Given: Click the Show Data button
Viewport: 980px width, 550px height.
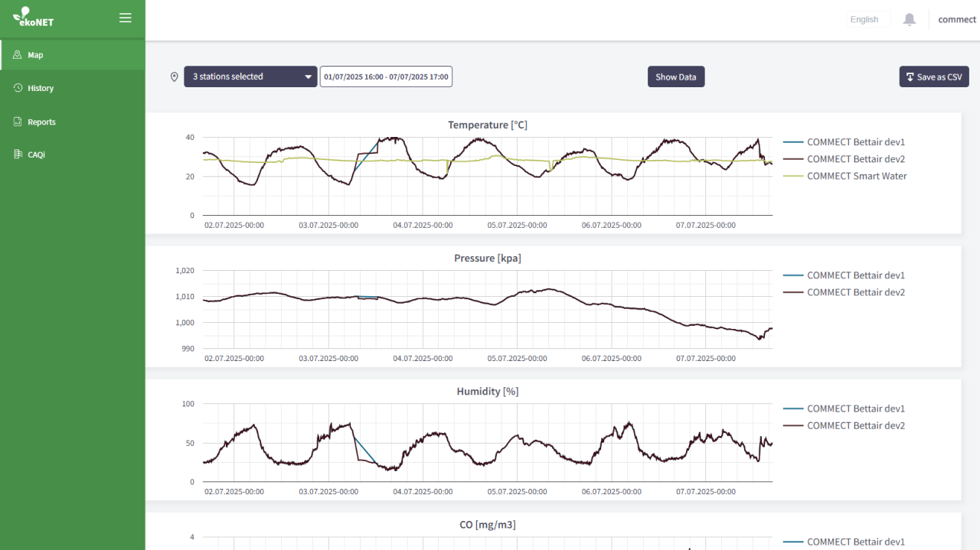Looking at the screenshot, I should click(676, 76).
